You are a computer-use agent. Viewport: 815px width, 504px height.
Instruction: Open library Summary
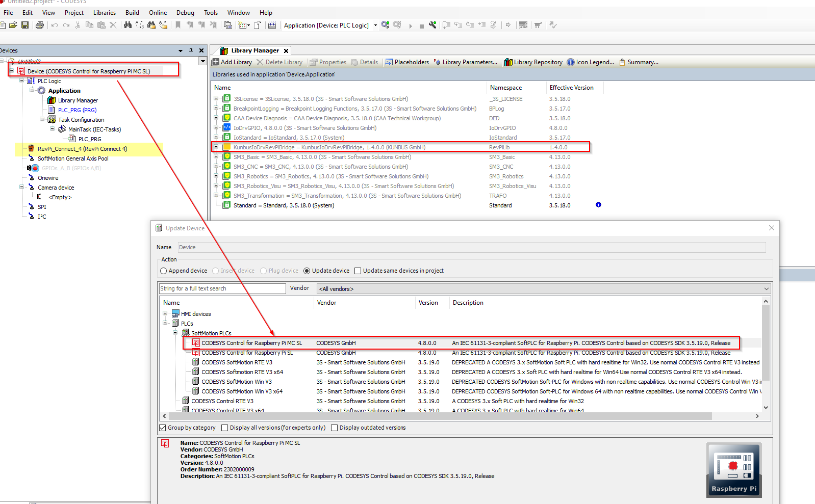(639, 62)
